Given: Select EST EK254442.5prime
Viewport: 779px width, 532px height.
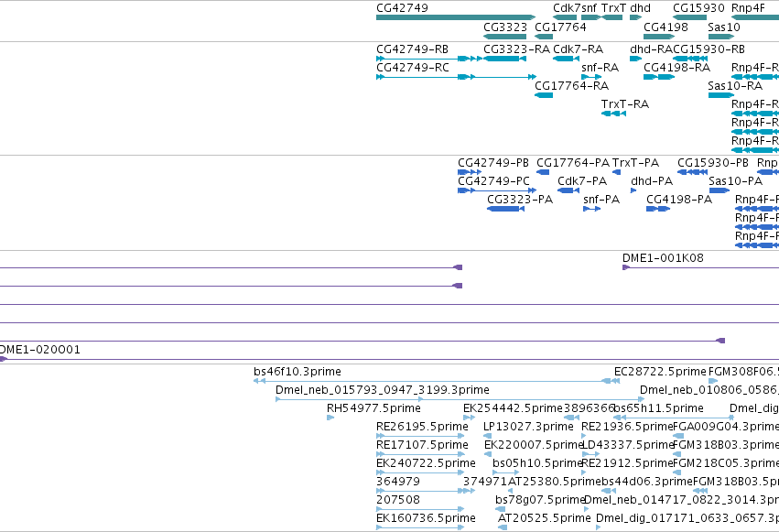Looking at the screenshot, I should coord(469,418).
